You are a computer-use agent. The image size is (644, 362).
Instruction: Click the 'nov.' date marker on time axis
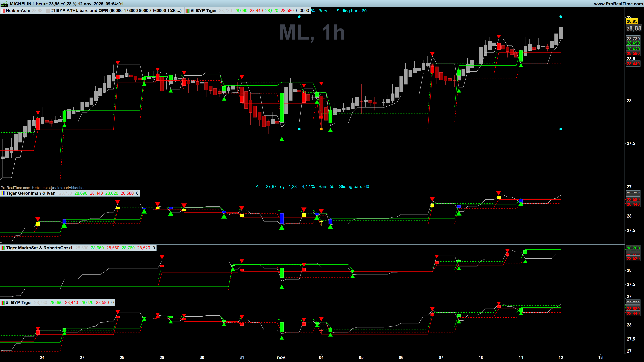pyautogui.click(x=282, y=357)
